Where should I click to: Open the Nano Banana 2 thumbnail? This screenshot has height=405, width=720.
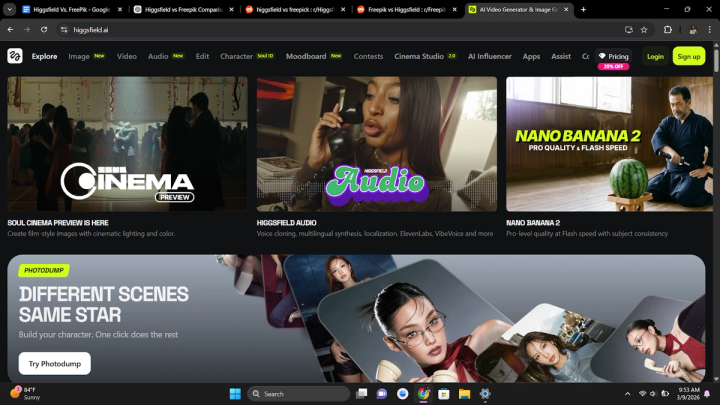[x=609, y=144]
